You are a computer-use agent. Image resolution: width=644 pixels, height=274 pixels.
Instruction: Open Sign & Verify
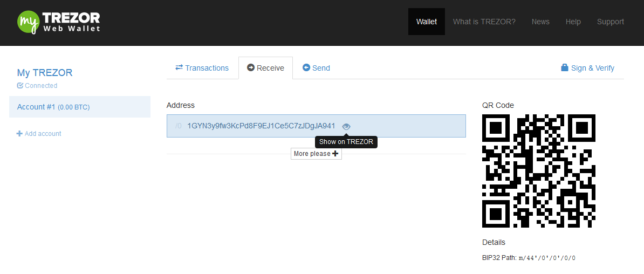coord(588,68)
